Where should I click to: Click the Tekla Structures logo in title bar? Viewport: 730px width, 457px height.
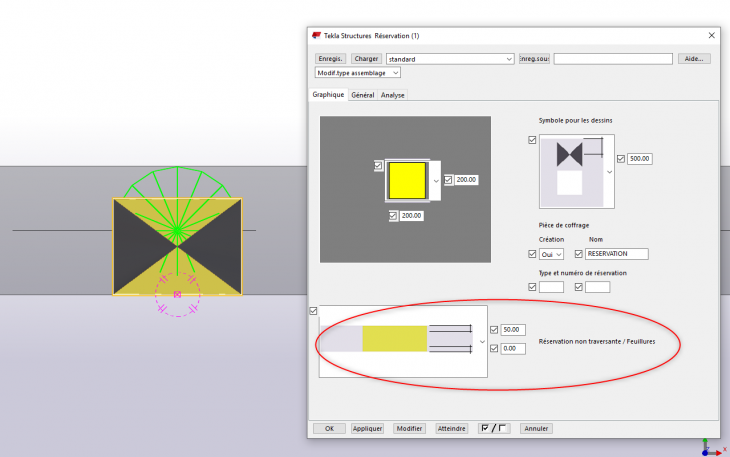tap(317, 35)
